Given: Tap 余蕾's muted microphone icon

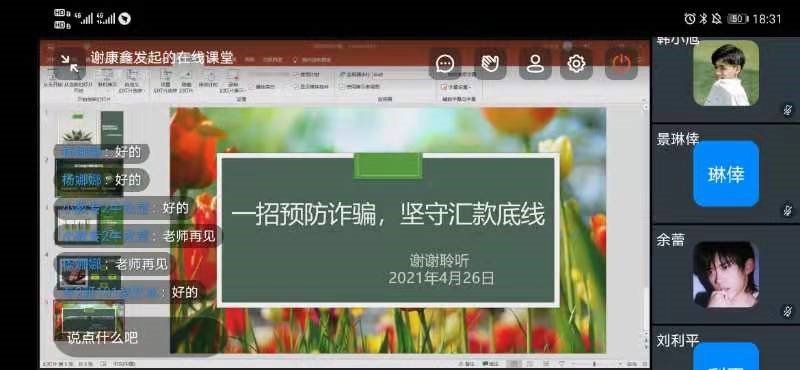Looking at the screenshot, I should click(788, 311).
